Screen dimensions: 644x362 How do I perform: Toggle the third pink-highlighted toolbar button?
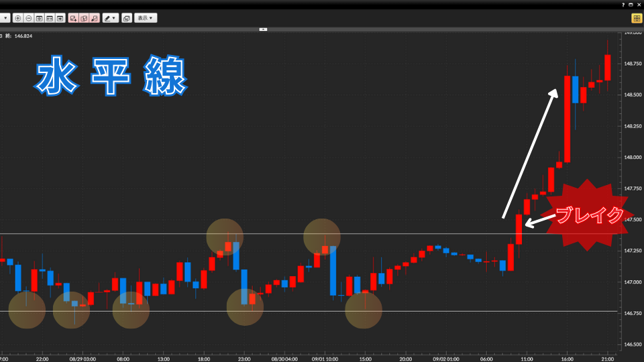pos(95,18)
